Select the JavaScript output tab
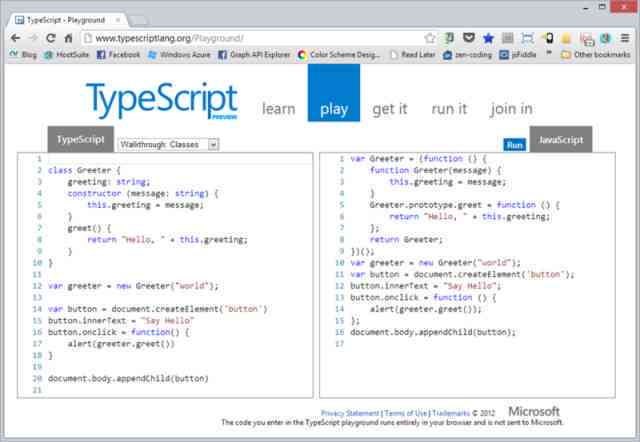 561,139
